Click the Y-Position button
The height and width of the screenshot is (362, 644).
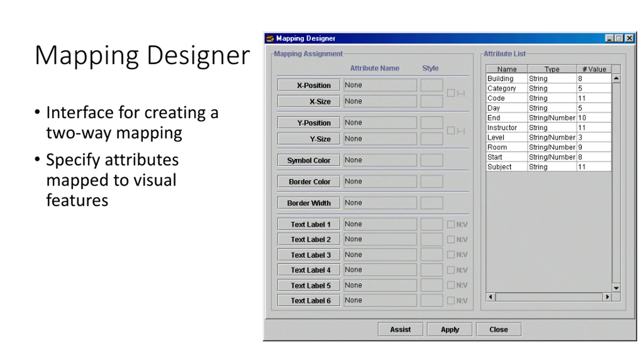309,123
